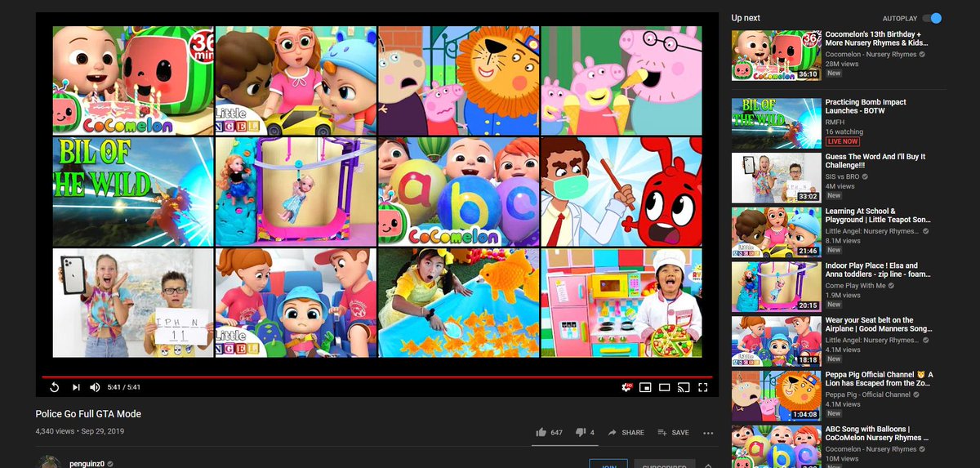Open Peppa Pig "A Lion has Escaped" title

click(880, 379)
